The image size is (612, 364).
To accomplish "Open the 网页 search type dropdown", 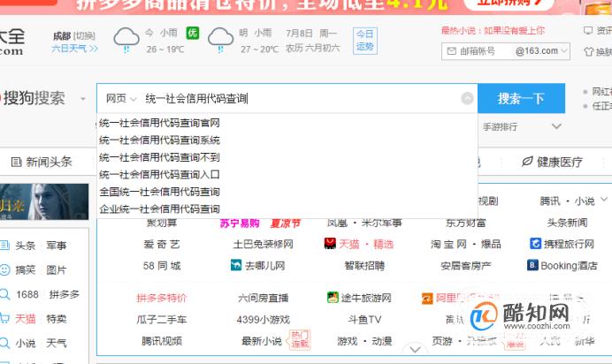I will [121, 99].
